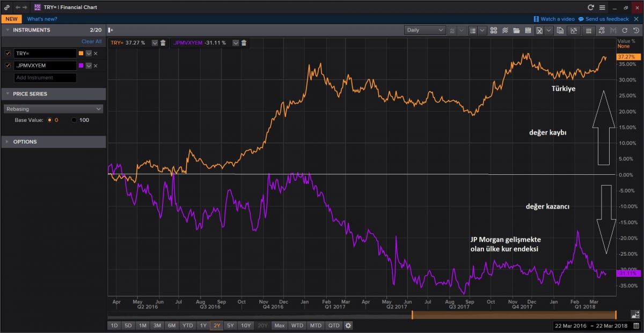Click the link icon in title bar
The width and height of the screenshot is (644, 333).
click(6, 8)
